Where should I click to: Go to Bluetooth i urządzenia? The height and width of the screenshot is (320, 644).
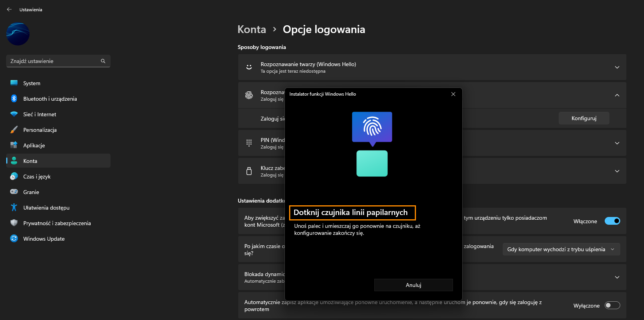click(58, 99)
